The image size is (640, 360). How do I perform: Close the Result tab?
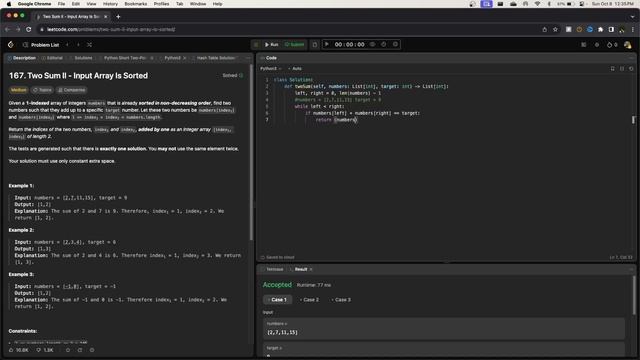coord(311,269)
